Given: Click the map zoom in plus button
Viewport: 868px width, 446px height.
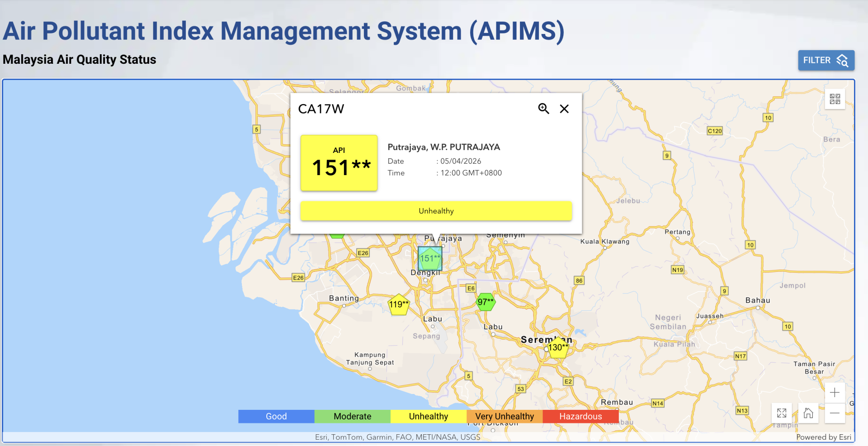Looking at the screenshot, I should [x=835, y=393].
